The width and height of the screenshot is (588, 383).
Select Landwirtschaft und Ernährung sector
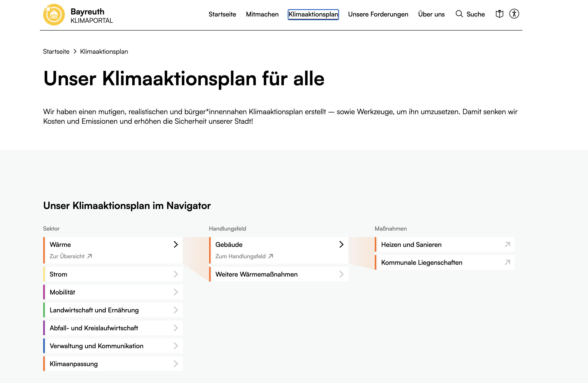point(94,310)
